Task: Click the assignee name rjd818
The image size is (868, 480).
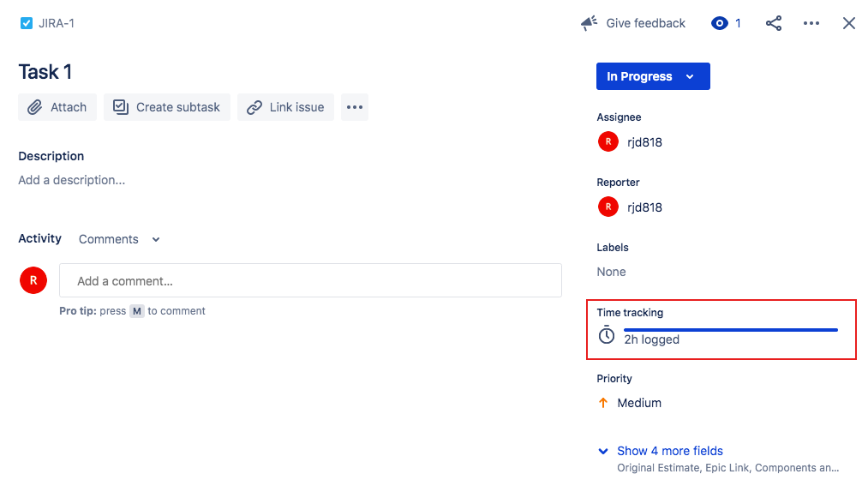Action: coord(644,142)
